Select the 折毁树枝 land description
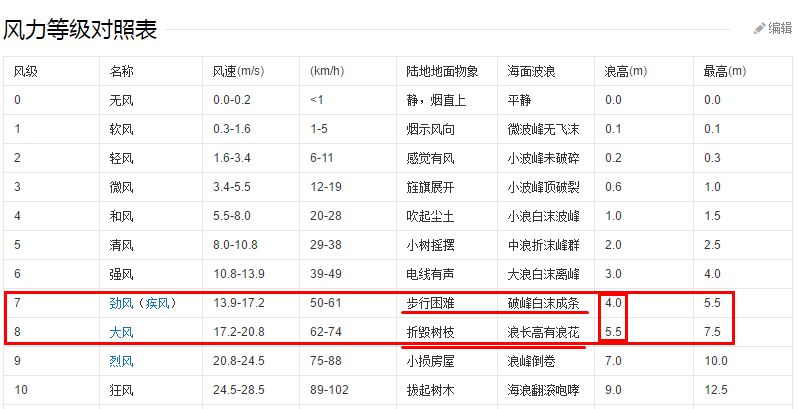Image resolution: width=797 pixels, height=409 pixels. pyautogui.click(x=431, y=333)
